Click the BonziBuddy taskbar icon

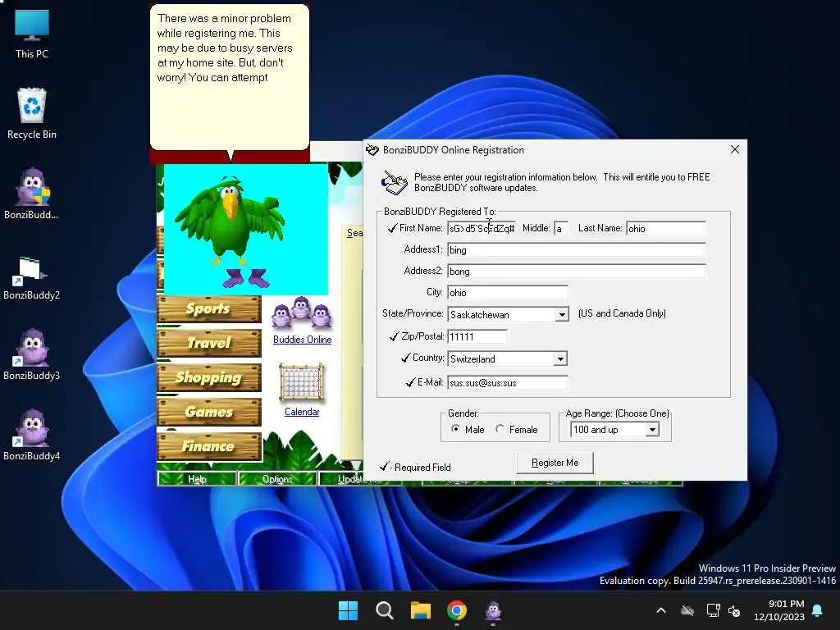[493, 610]
